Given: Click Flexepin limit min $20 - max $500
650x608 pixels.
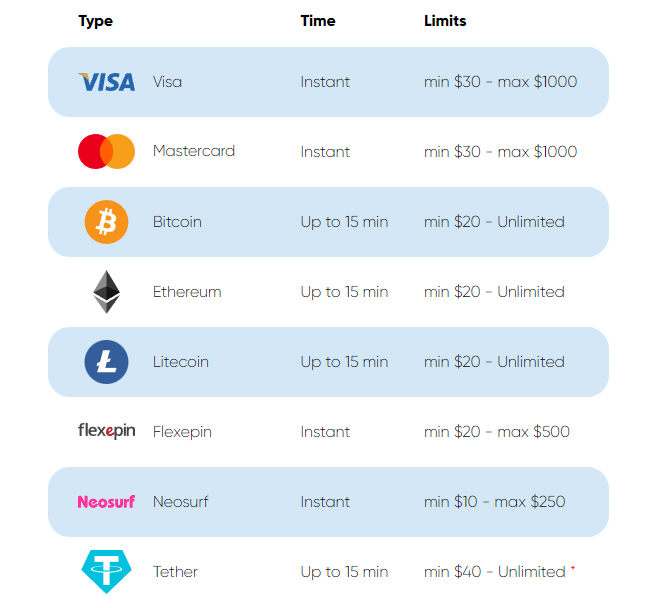Looking at the screenshot, I should pyautogui.click(x=497, y=432).
